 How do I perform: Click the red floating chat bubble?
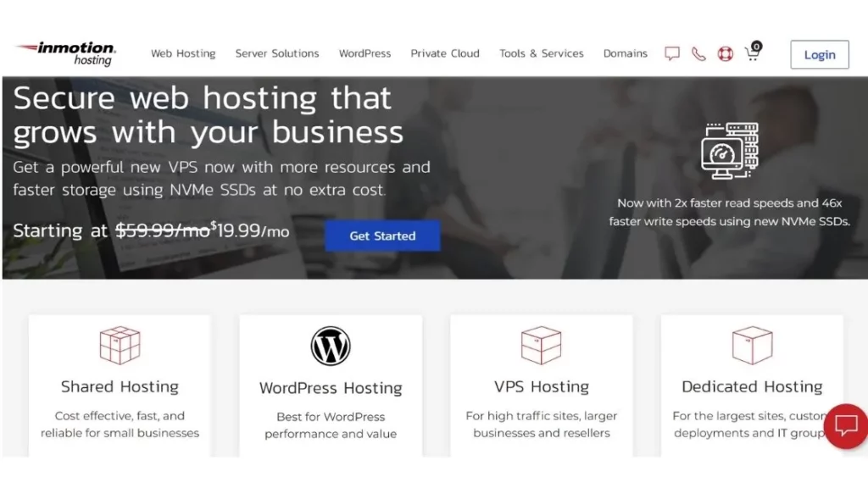[846, 426]
